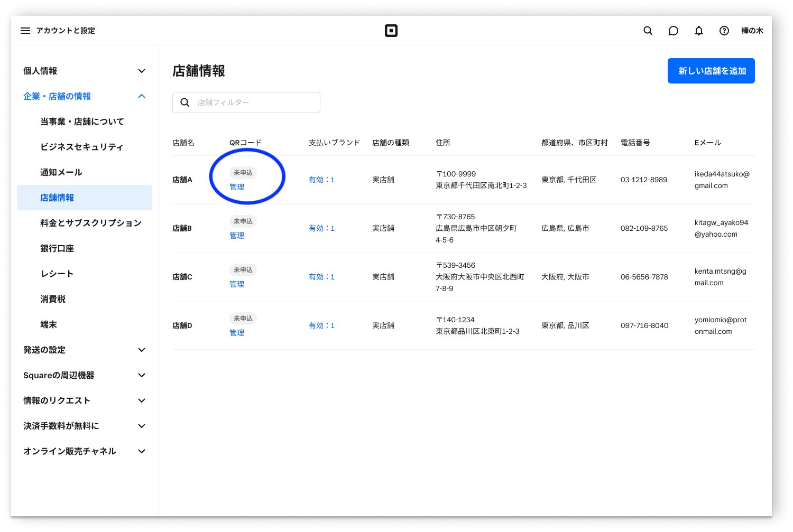The image size is (793, 532).
Task: Click the 樺の木 account name
Action: (752, 31)
